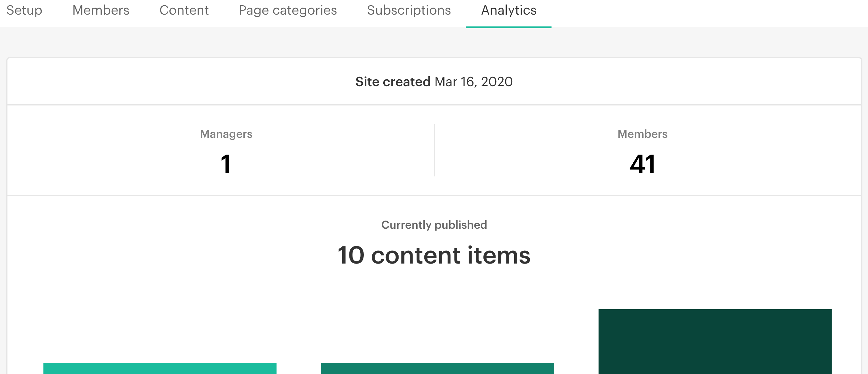Click the Members count of 41
The height and width of the screenshot is (374, 868).
(x=642, y=164)
